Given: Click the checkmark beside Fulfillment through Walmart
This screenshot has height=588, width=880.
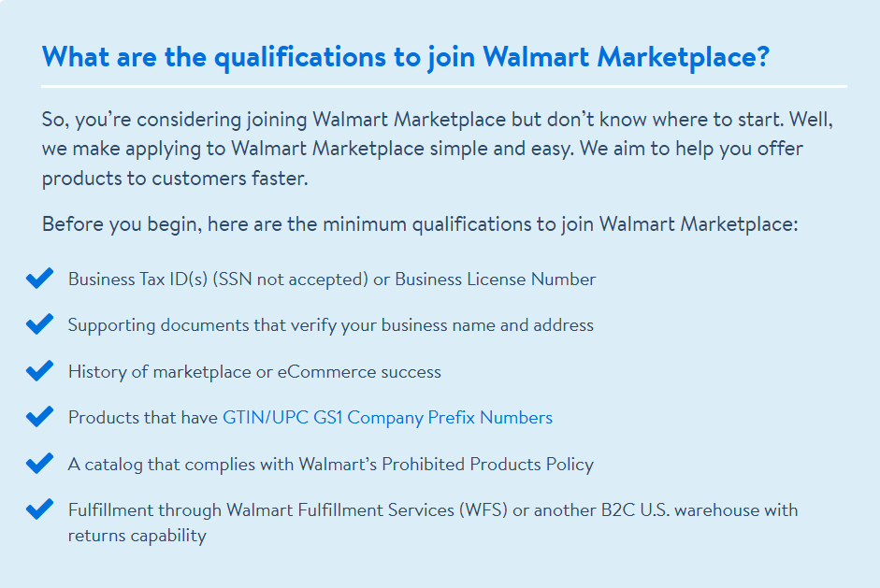Looking at the screenshot, I should [x=39, y=509].
